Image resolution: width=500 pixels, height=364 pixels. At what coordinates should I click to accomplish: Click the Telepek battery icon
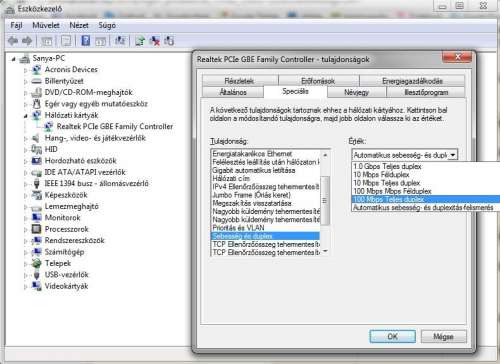(x=36, y=263)
